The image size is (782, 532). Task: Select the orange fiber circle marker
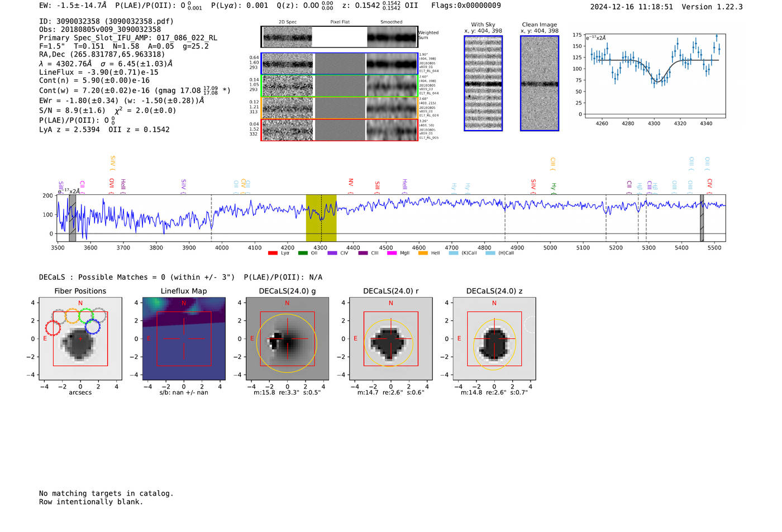(x=73, y=316)
